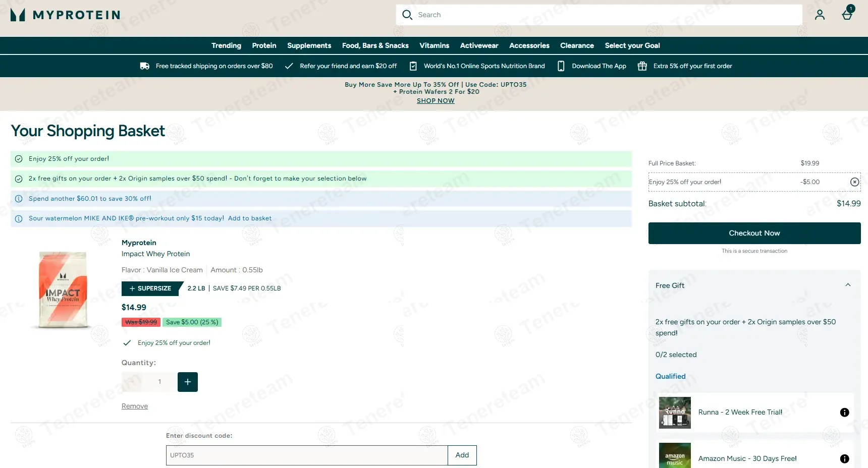Click the Basket subtotal $14.99 amount
Screen dimensions: 868x468
point(848,204)
